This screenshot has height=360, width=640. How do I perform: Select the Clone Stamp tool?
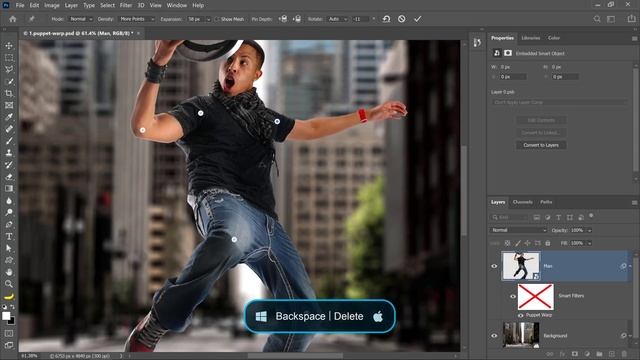click(9, 153)
